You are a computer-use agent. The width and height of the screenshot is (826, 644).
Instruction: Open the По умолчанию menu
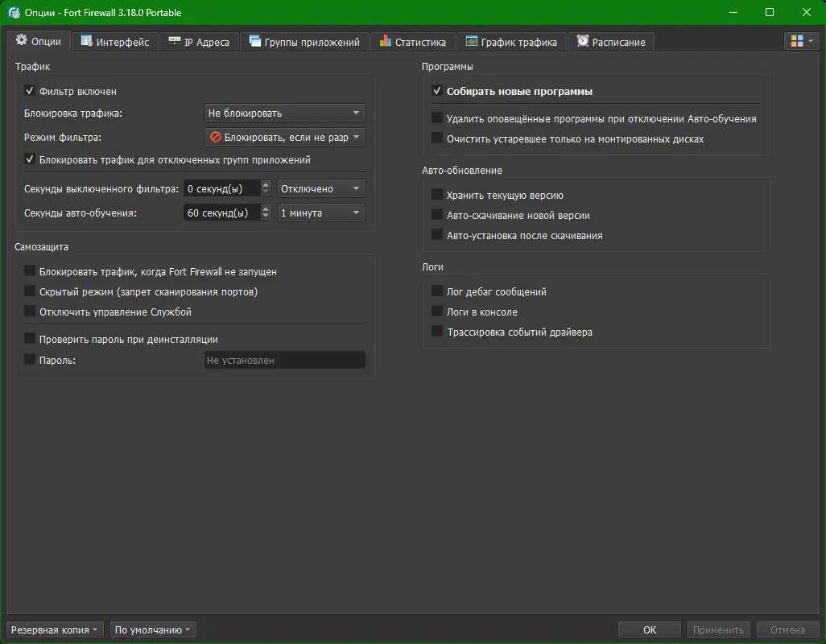(x=153, y=630)
